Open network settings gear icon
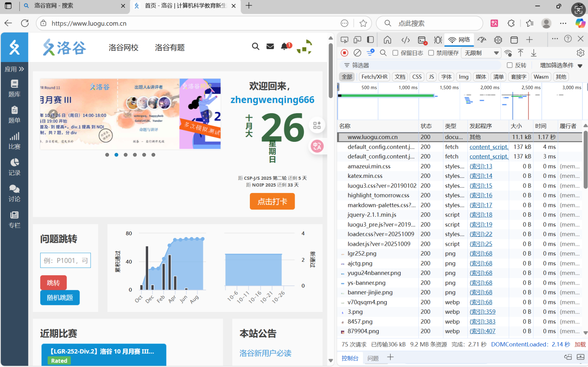This screenshot has height=367, width=588. (580, 53)
